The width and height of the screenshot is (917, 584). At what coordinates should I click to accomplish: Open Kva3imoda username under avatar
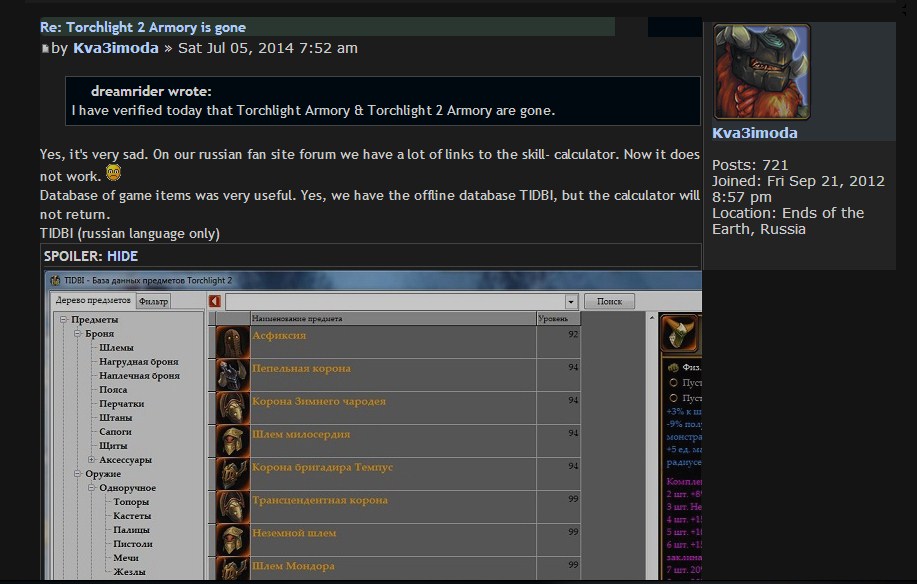coord(754,133)
